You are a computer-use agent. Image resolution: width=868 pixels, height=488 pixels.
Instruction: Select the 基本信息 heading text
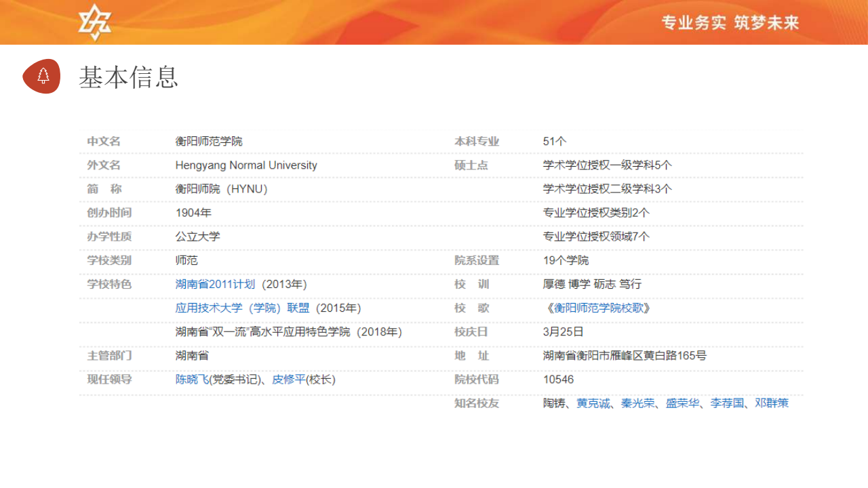coord(129,77)
